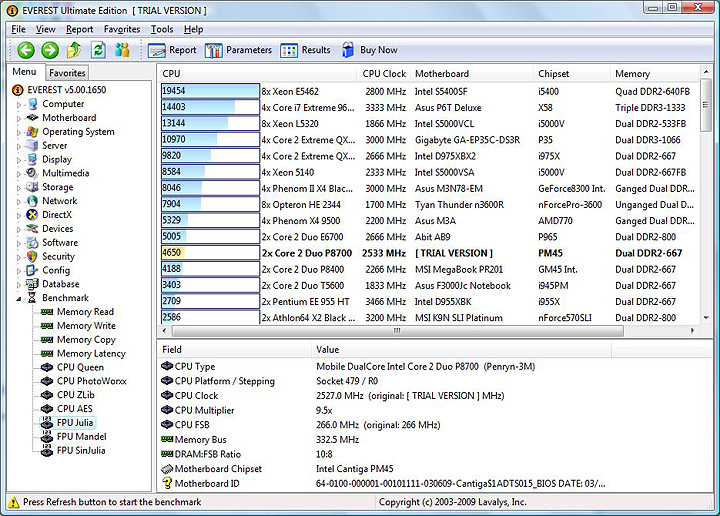Select the 19454 score bar row

click(x=210, y=91)
